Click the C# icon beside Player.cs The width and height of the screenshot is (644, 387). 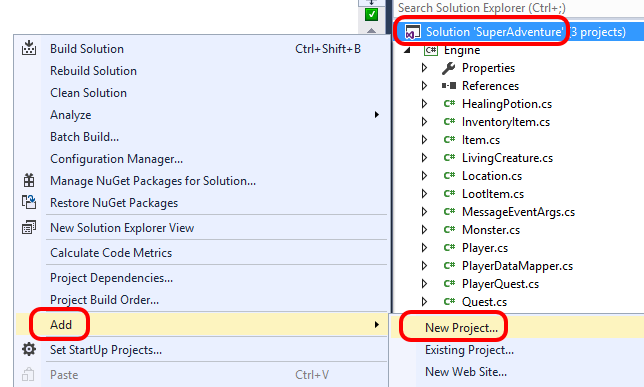click(449, 248)
